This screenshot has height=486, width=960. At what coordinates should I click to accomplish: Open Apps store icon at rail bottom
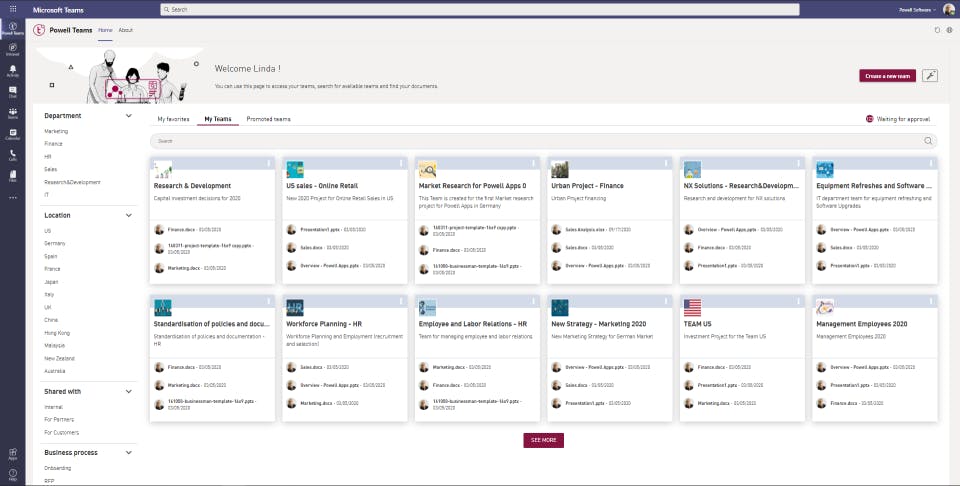click(x=13, y=454)
